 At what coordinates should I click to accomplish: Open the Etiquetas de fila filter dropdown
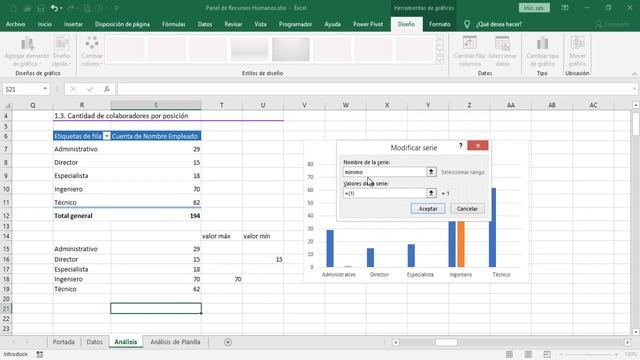click(x=107, y=136)
